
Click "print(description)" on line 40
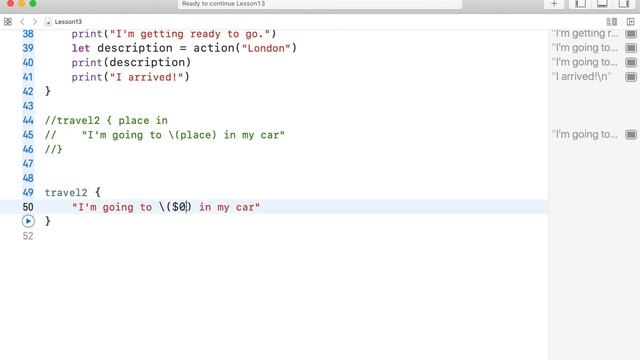pos(131,62)
